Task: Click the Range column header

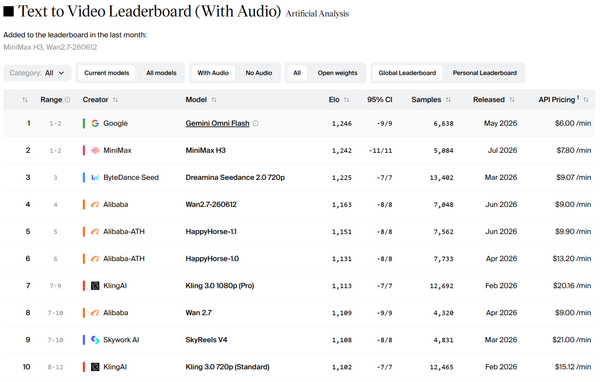Action: point(51,100)
